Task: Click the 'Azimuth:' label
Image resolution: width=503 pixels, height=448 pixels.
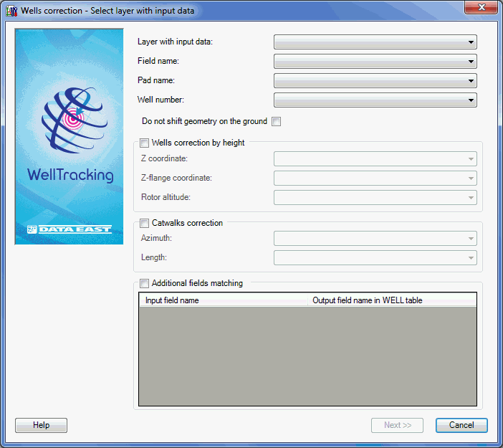Action: tap(156, 238)
